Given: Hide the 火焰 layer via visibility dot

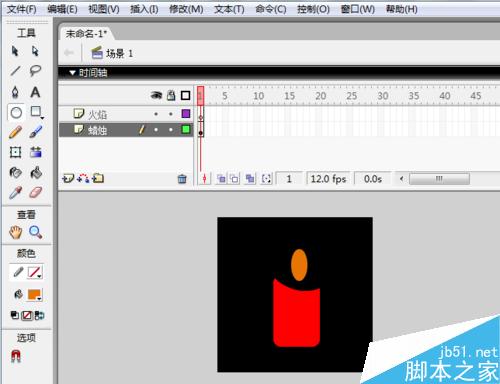Looking at the screenshot, I should [156, 114].
